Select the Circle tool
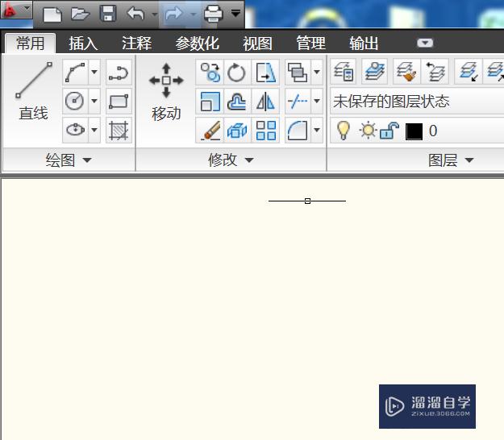This screenshot has height=440, width=504. click(75, 101)
